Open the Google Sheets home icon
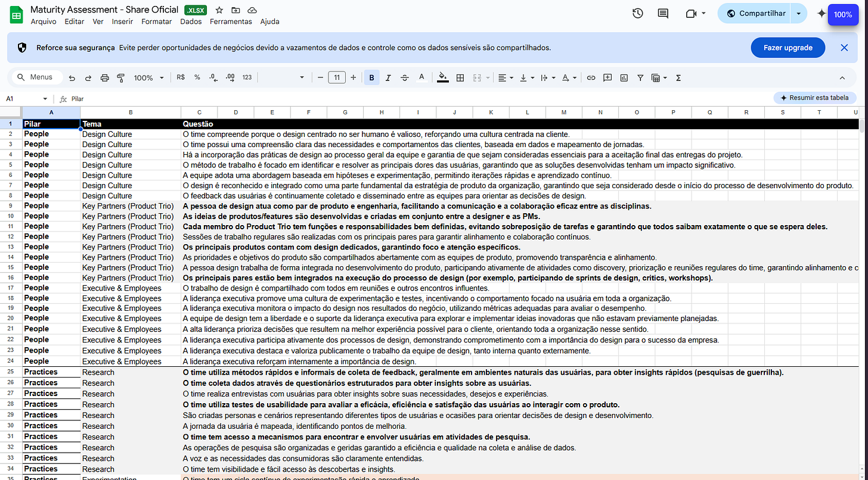Viewport: 868px width, 480px height. tap(17, 15)
